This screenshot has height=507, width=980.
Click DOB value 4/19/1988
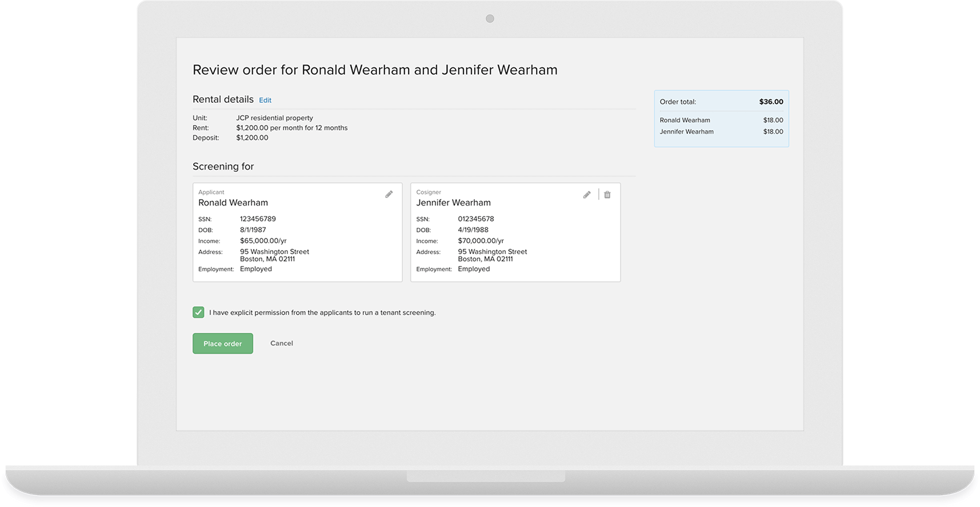473,230
